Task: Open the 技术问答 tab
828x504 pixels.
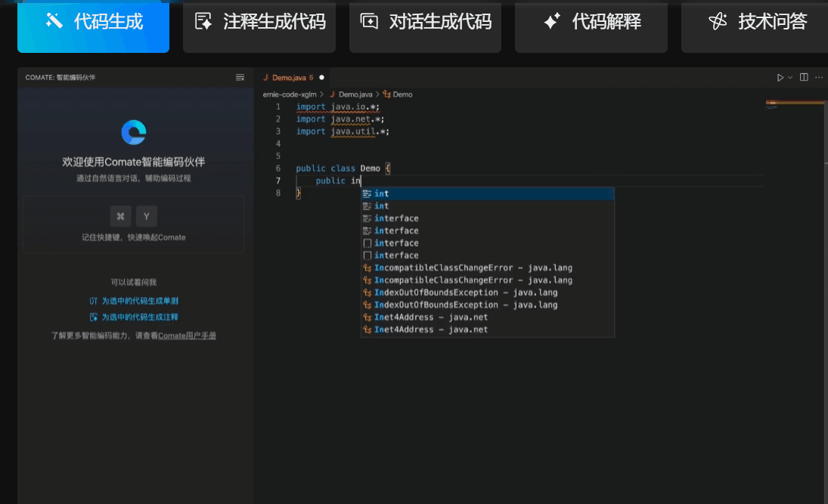Action: [755, 26]
